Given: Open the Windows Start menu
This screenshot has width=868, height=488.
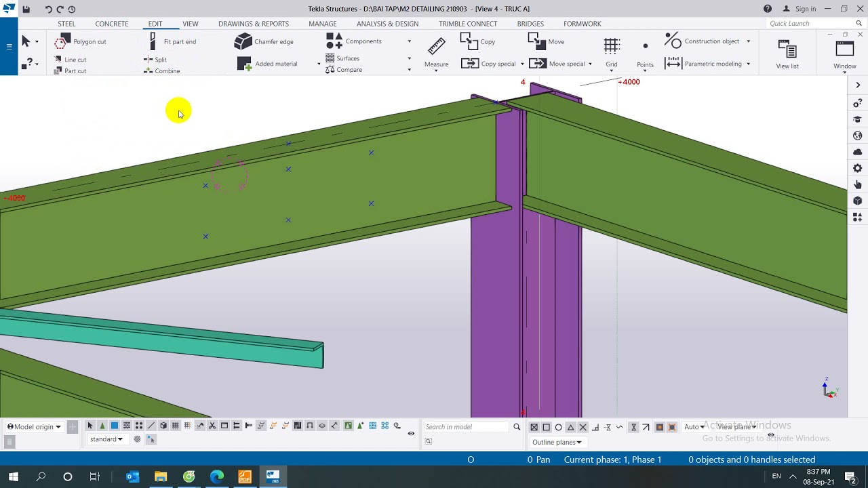Looking at the screenshot, I should coord(13,476).
